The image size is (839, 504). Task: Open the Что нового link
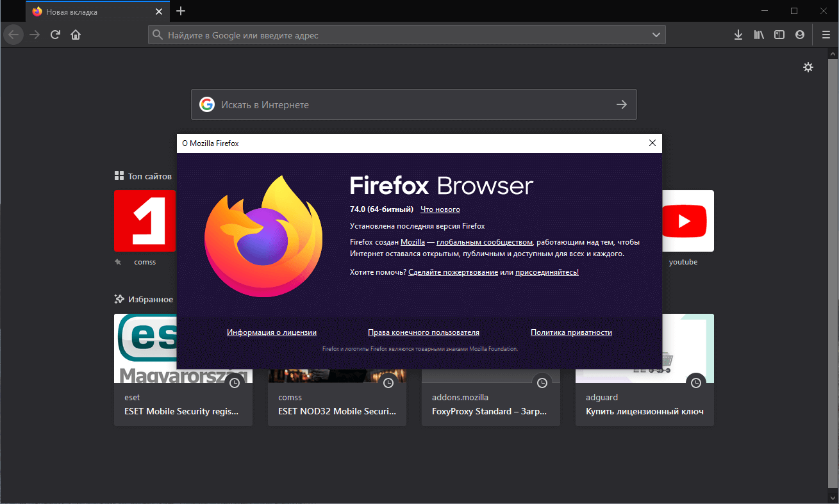tap(440, 209)
